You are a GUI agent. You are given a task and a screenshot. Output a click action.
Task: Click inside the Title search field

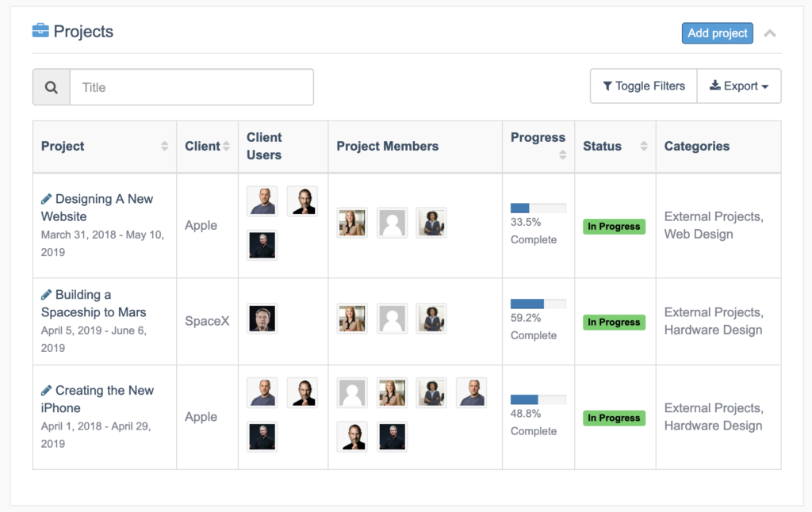[190, 86]
